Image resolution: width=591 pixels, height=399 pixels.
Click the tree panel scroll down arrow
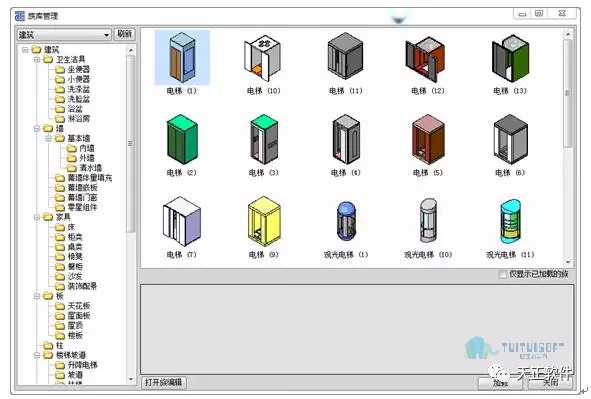131,379
